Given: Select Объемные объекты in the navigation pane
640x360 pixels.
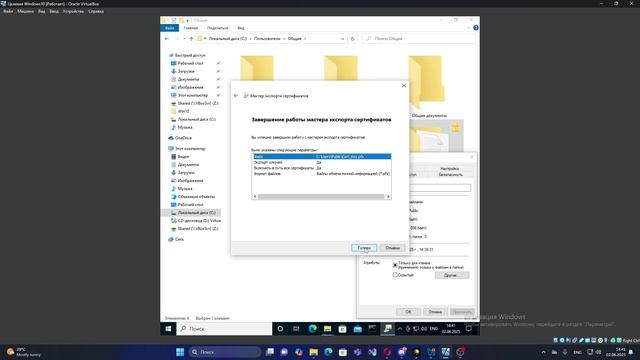Looking at the screenshot, I should [x=196, y=196].
